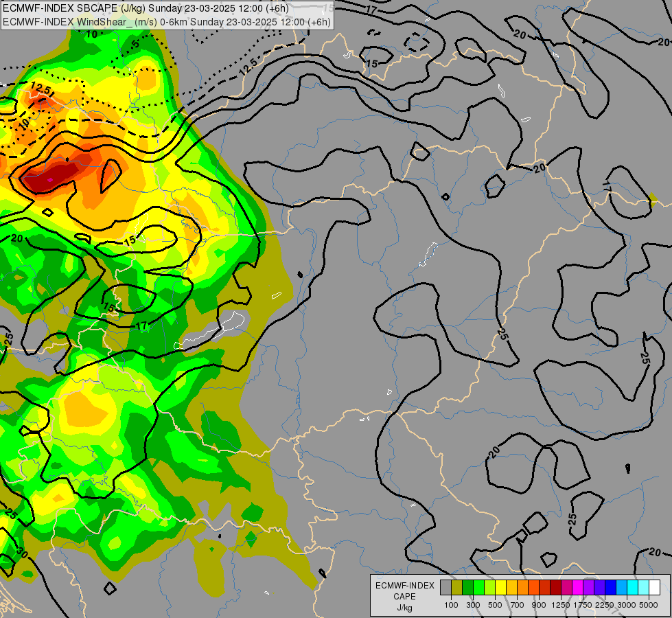Select the lime yellow-green legend swatch
The width and height of the screenshot is (672, 618).
(x=490, y=588)
